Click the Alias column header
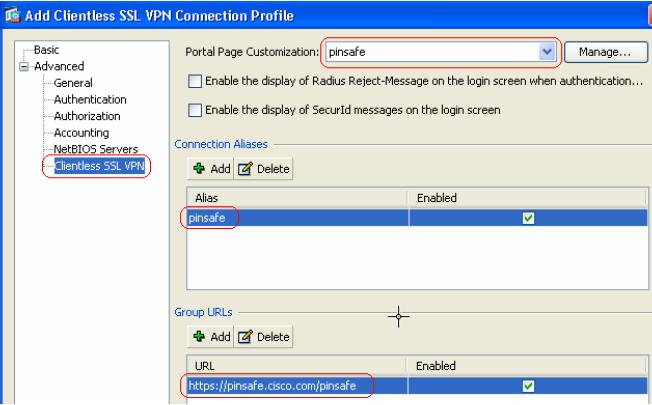The width and height of the screenshot is (652, 405). coord(297,198)
